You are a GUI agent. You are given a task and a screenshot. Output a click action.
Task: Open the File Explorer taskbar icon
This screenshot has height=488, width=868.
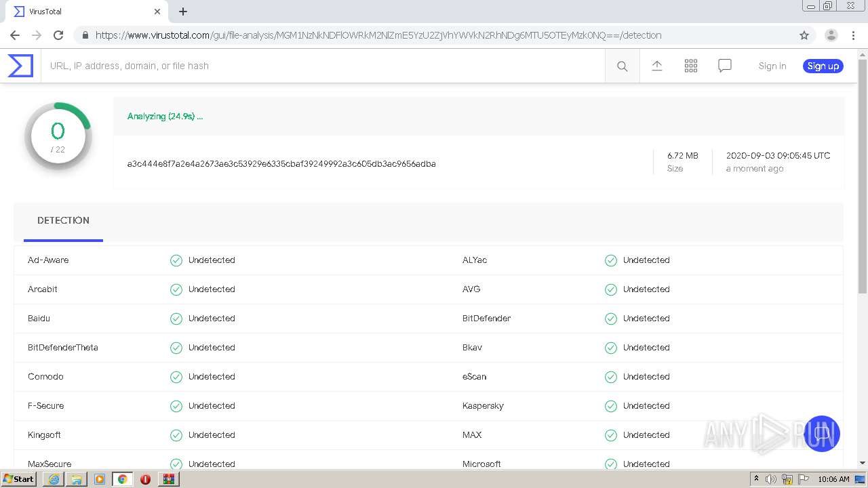77,479
